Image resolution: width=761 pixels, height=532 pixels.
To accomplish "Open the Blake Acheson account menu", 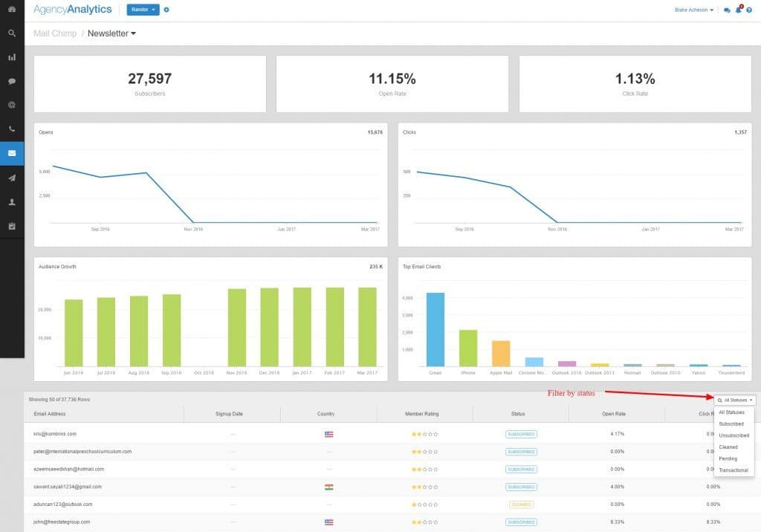I will point(694,10).
